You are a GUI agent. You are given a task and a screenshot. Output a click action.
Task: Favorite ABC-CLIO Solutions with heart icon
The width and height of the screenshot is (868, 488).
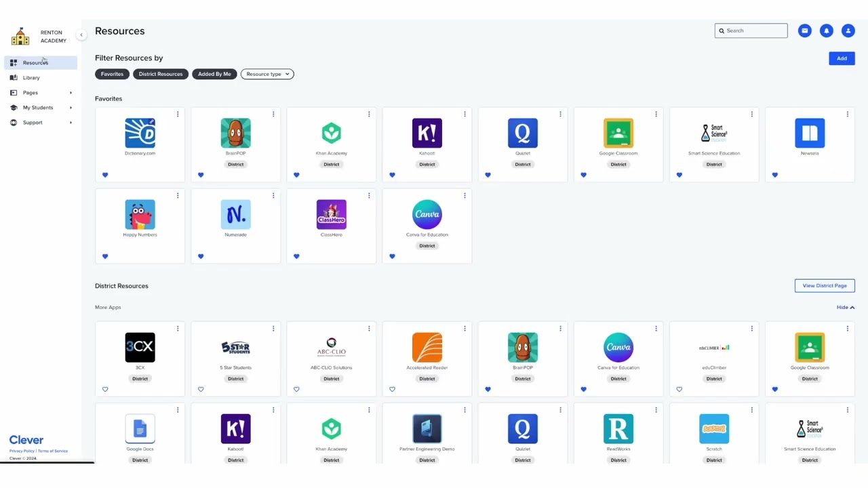tap(296, 389)
